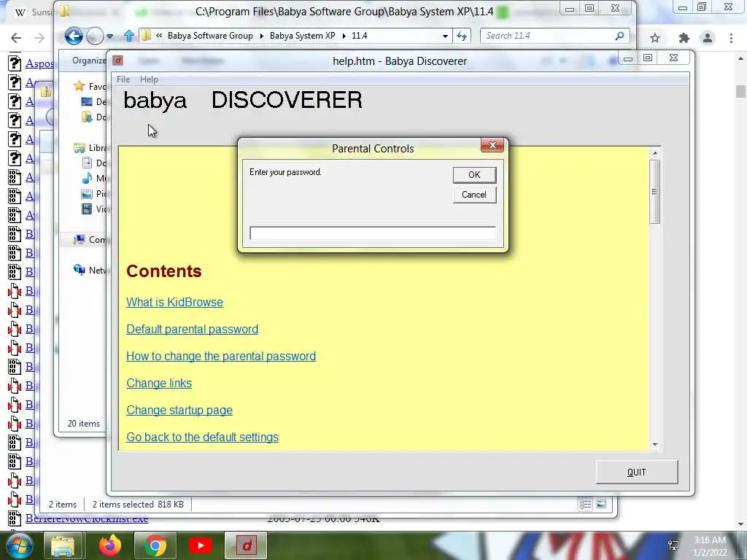The width and height of the screenshot is (747, 560).
Task: Select Favorites star in Explorer navigation pane
Action: 79,86
